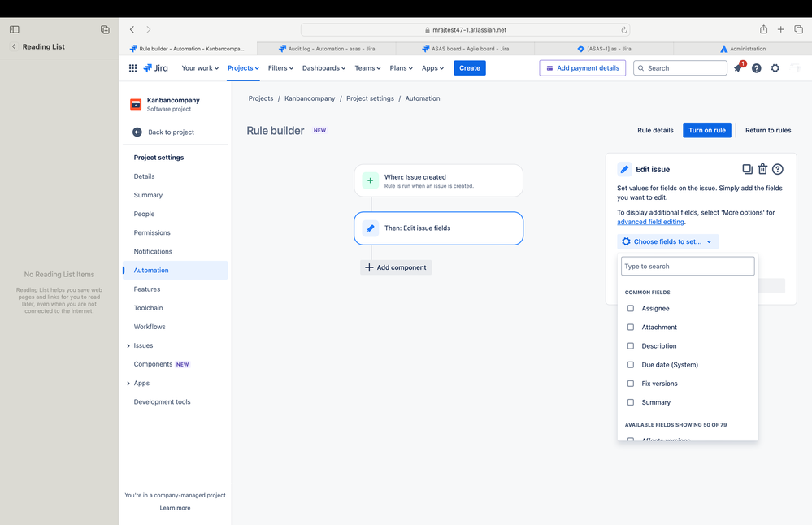
Task: Click the payment card icon
Action: tap(549, 67)
